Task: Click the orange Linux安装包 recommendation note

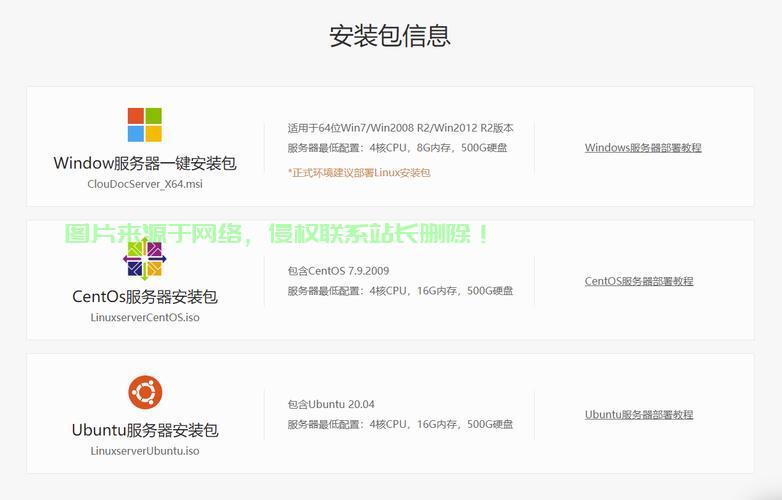Action: pyautogui.click(x=358, y=173)
